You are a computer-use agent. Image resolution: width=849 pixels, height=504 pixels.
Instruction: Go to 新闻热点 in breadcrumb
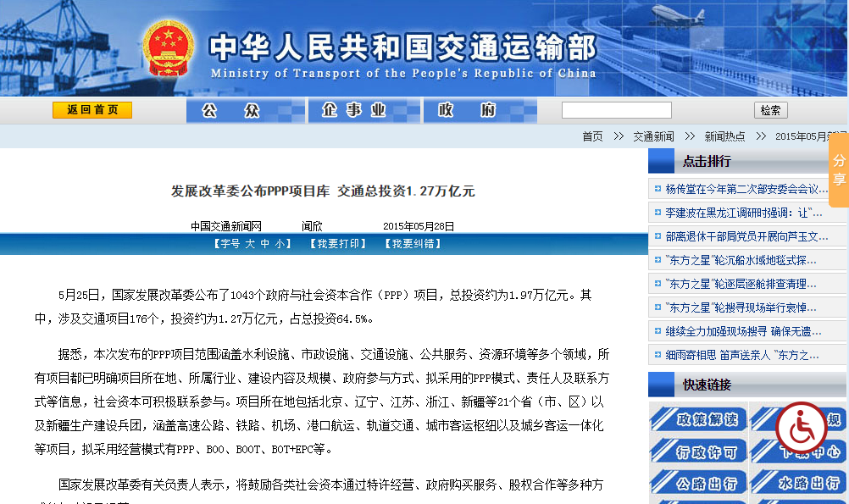724,136
